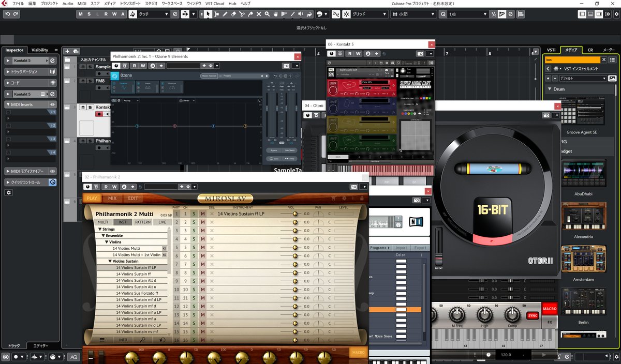Image resolution: width=621 pixels, height=364 pixels.
Task: Click Add Track plus button
Action: 67,51
